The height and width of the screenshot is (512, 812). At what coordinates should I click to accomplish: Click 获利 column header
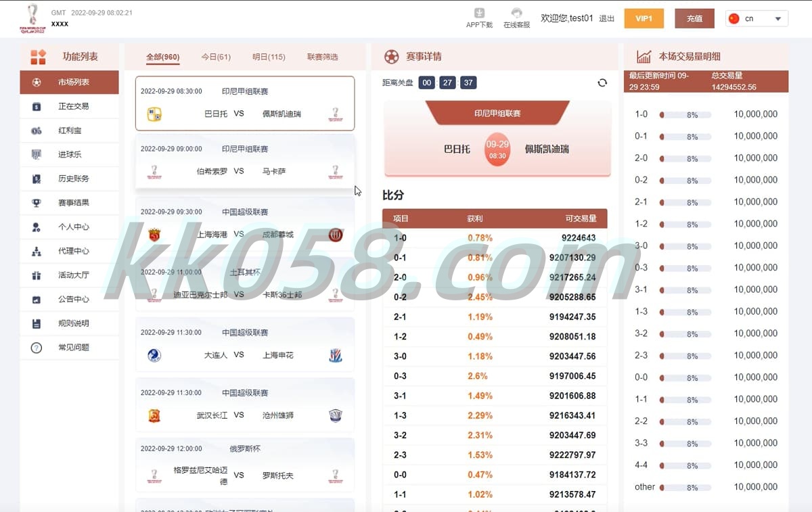pyautogui.click(x=475, y=218)
